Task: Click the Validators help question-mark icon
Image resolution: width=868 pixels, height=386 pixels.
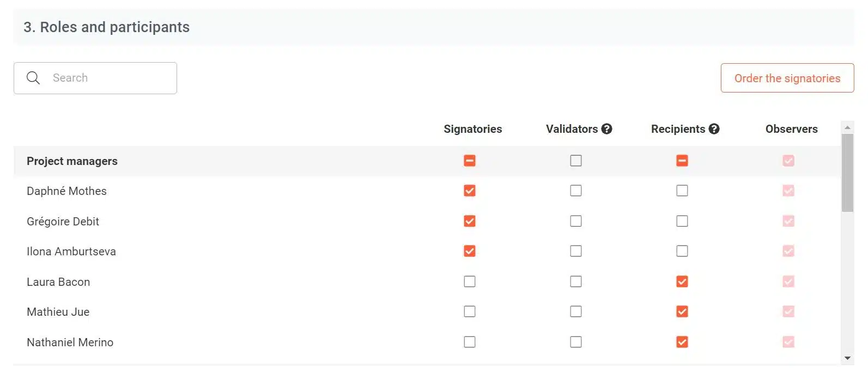Action: pos(606,129)
